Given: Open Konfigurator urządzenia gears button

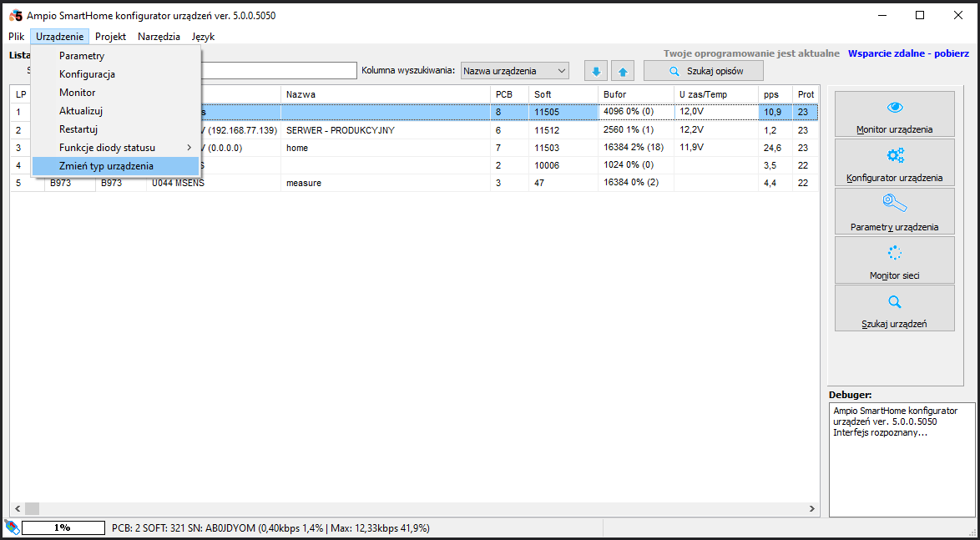Looking at the screenshot, I should (894, 162).
